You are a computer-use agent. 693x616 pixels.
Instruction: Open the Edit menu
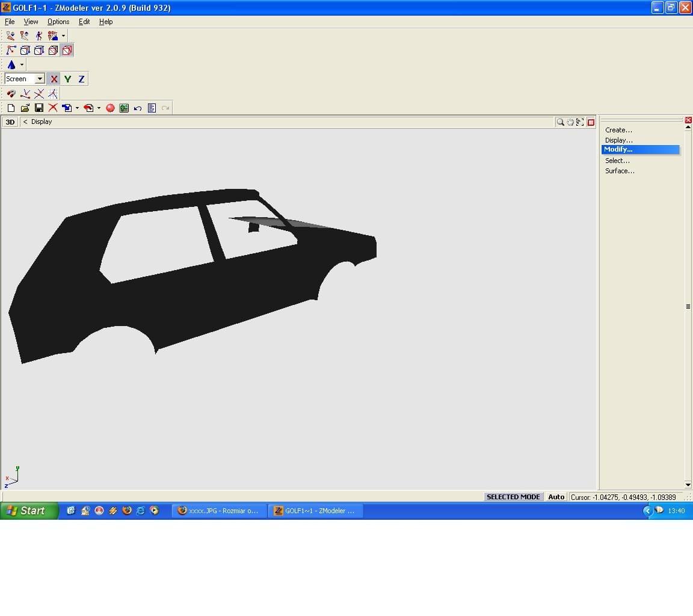tap(84, 22)
